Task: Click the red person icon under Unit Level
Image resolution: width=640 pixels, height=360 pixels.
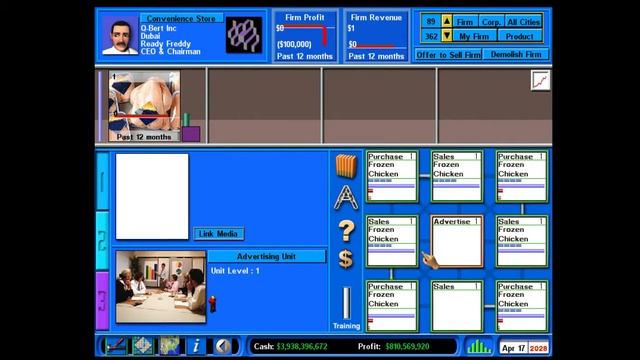Action: tap(212, 304)
